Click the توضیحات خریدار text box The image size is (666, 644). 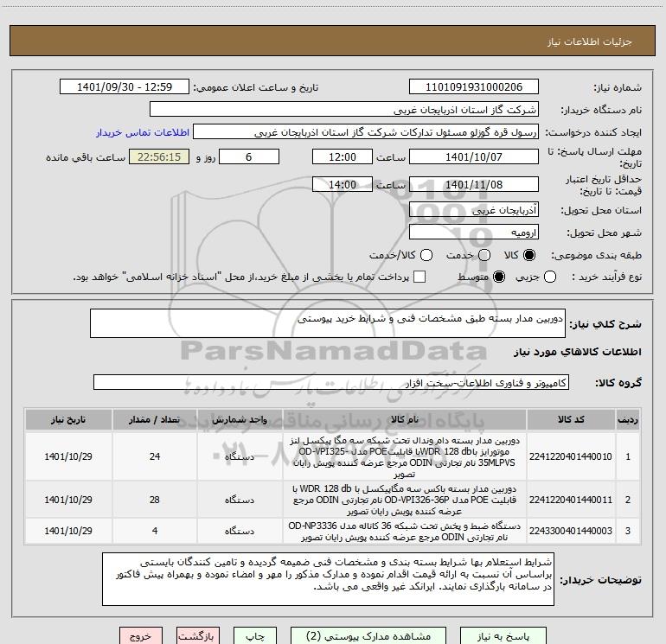[x=328, y=579]
